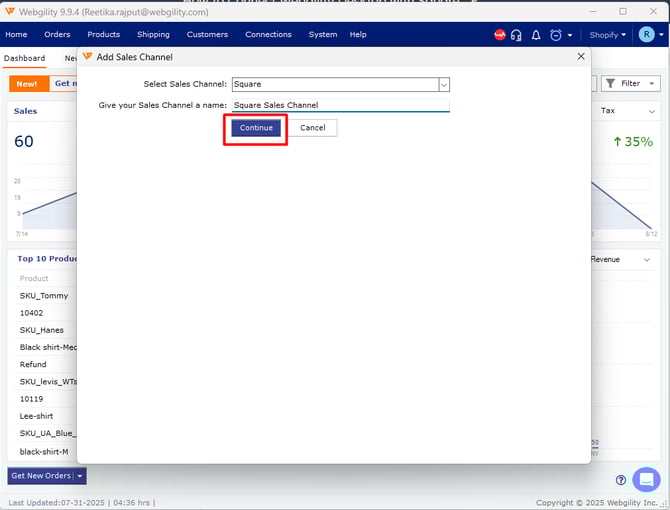Click the alarm clock scheduler icon

click(x=555, y=35)
